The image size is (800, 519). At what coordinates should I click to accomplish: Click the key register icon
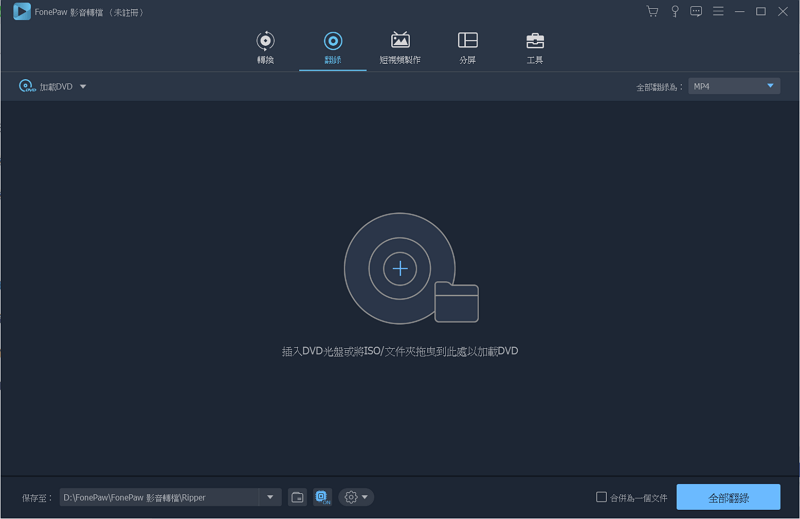pyautogui.click(x=674, y=11)
